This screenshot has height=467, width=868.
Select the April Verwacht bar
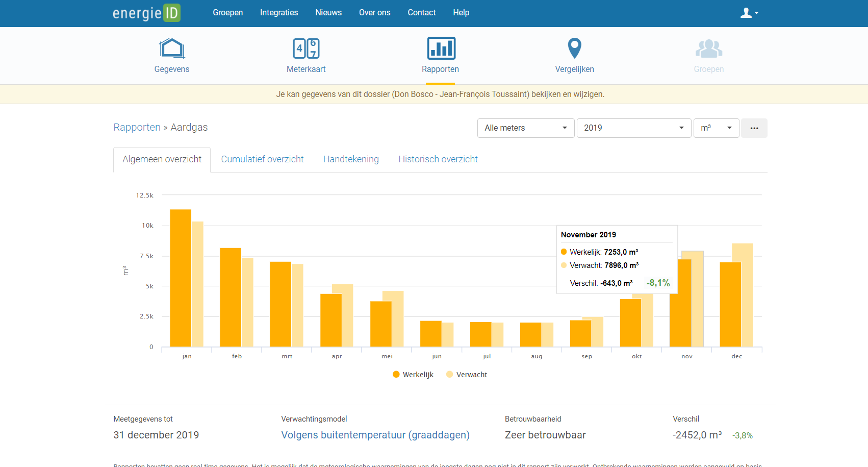pos(347,315)
